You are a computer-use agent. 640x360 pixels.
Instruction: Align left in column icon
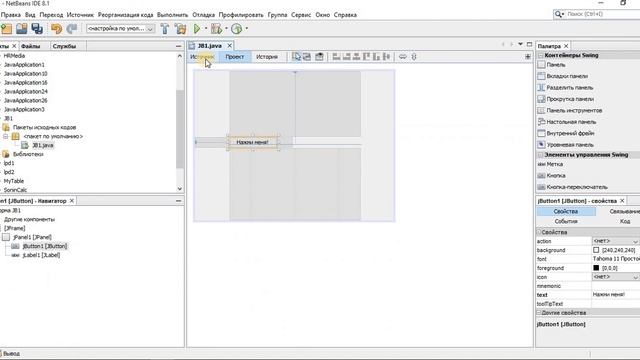click(x=336, y=57)
